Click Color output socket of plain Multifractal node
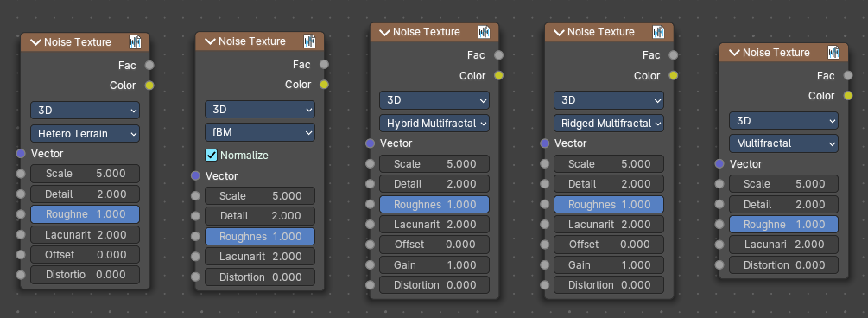Image resolution: width=868 pixels, height=318 pixels. [848, 96]
